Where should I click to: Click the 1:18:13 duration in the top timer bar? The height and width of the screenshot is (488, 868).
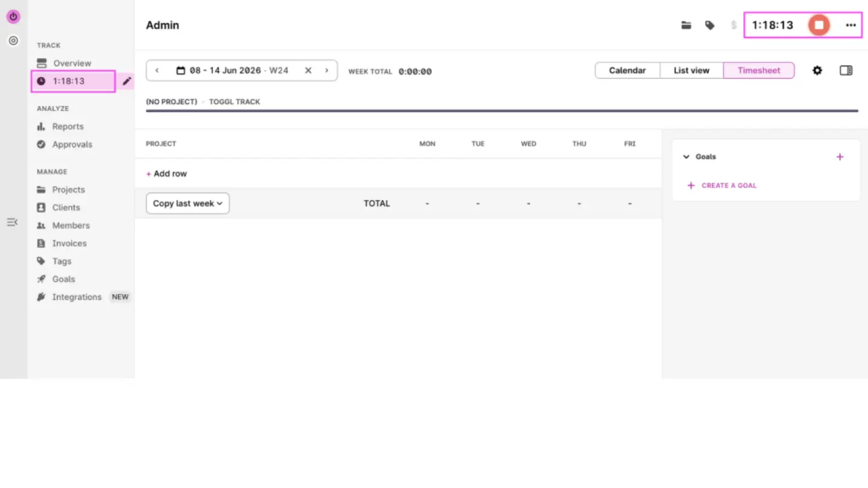(773, 25)
